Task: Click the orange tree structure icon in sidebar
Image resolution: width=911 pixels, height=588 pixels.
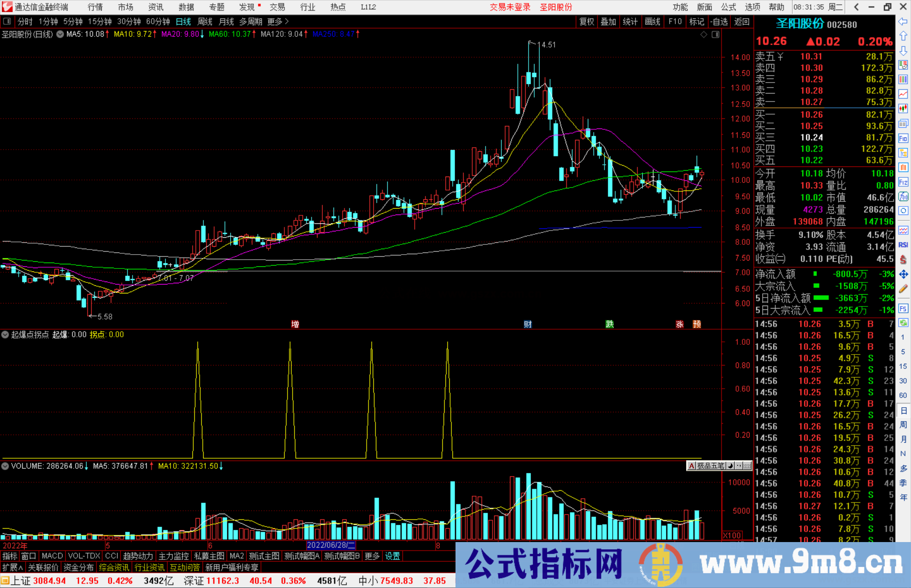Action: (903, 153)
